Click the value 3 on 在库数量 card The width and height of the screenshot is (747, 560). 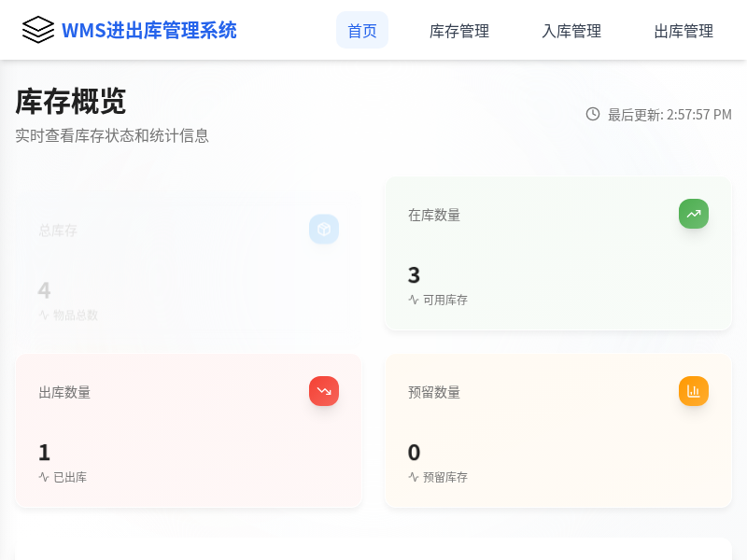tap(414, 275)
